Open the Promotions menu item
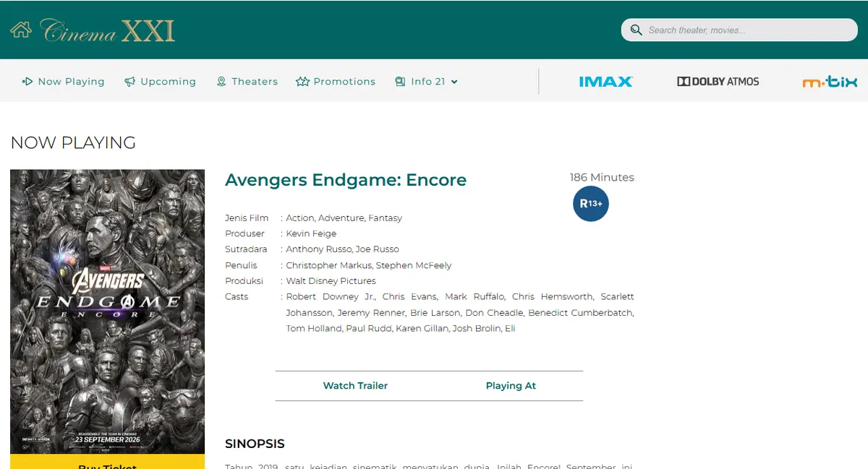 tap(336, 82)
